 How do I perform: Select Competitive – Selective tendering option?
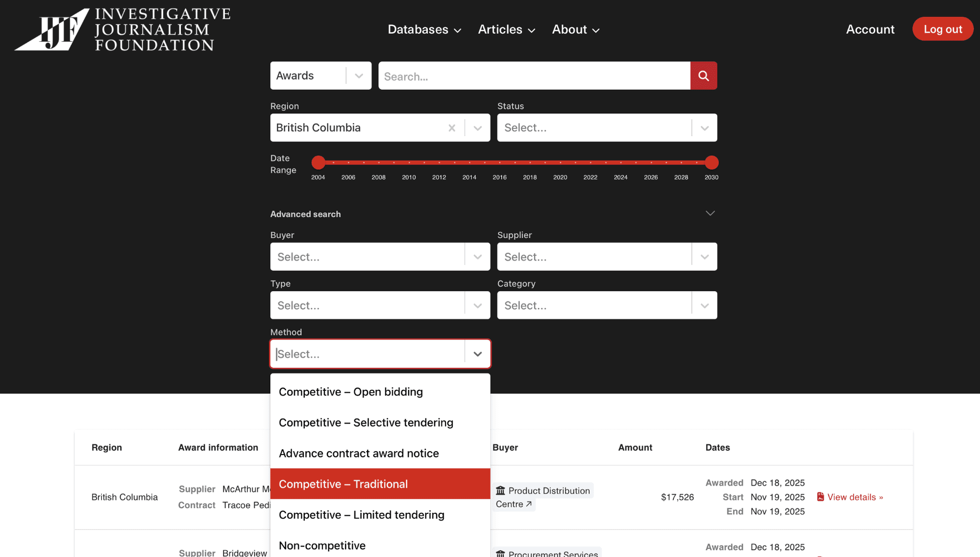tap(380, 422)
